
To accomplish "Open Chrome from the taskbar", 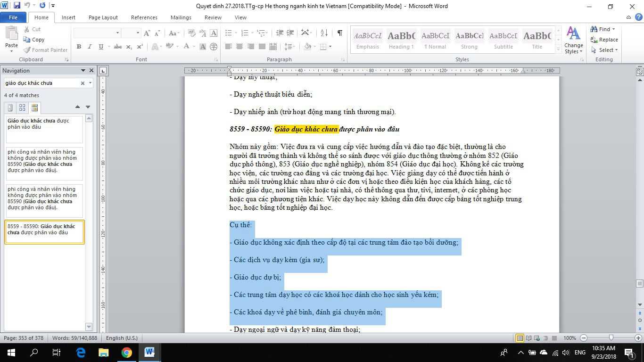I will pos(126,352).
